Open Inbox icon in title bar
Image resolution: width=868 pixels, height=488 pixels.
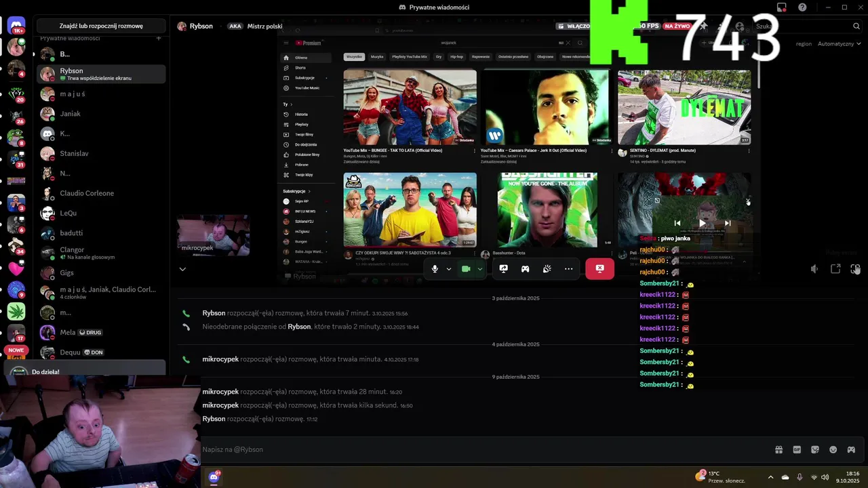click(x=782, y=7)
